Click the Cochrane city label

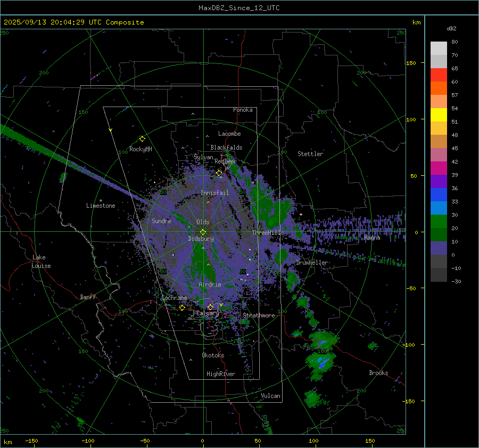174,298
